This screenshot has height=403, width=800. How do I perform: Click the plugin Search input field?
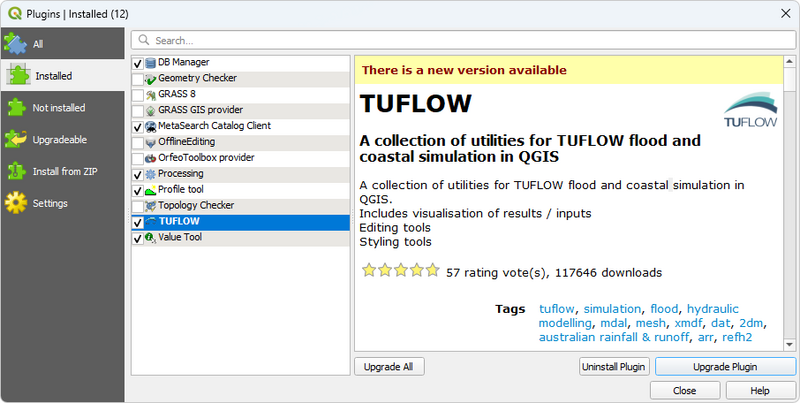[x=465, y=40]
